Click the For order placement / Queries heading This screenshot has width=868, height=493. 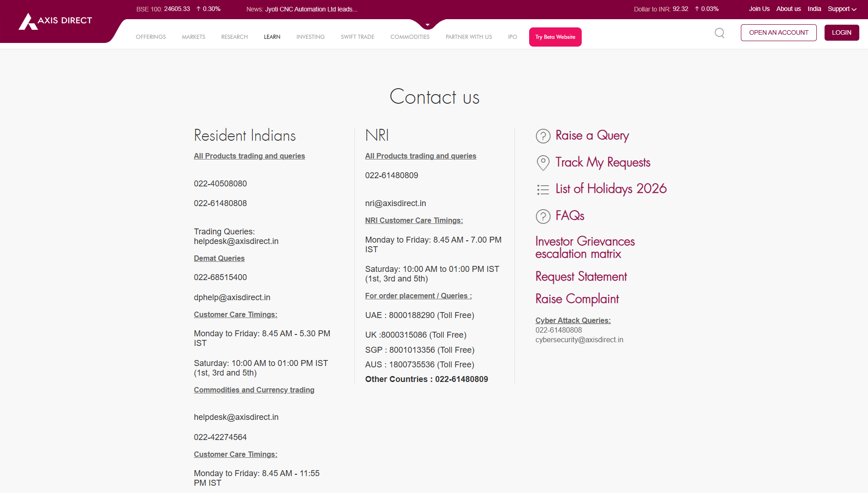point(418,296)
